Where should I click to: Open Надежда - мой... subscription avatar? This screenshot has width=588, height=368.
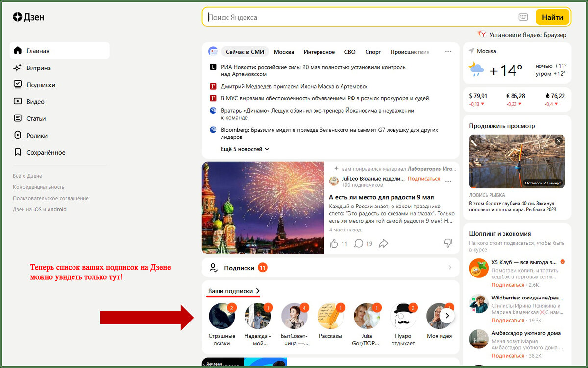(258, 316)
